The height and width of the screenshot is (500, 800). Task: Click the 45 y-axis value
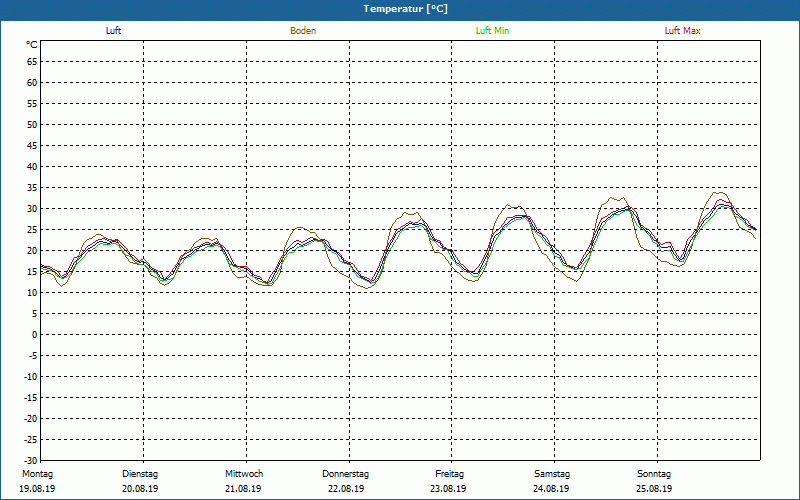32,145
